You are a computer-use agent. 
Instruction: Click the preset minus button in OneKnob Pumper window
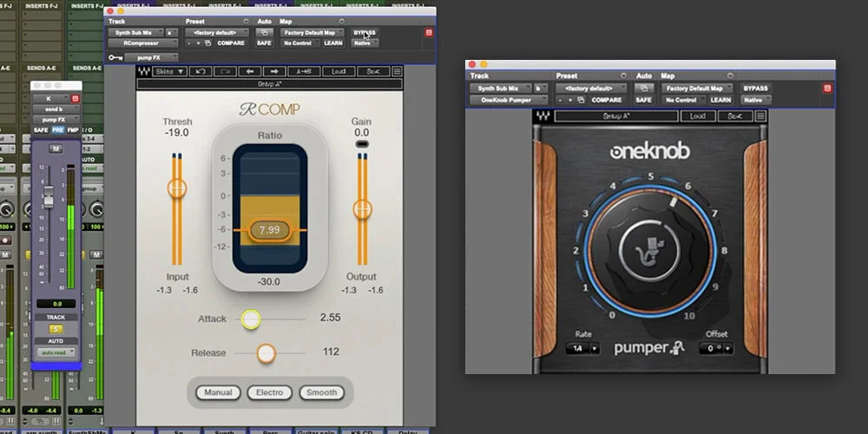coord(562,100)
